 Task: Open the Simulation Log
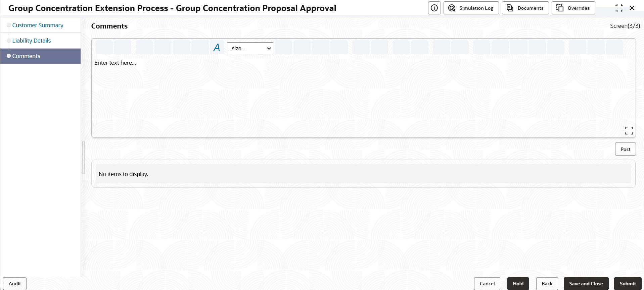coord(471,8)
